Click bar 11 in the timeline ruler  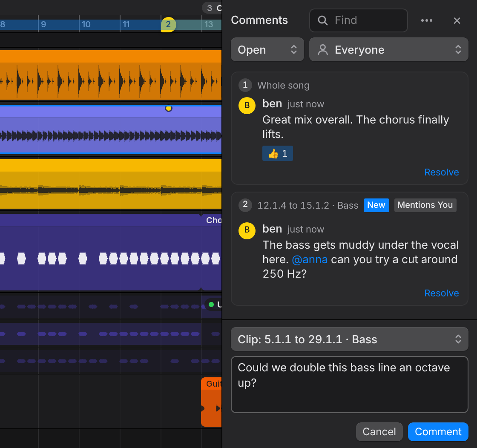126,24
